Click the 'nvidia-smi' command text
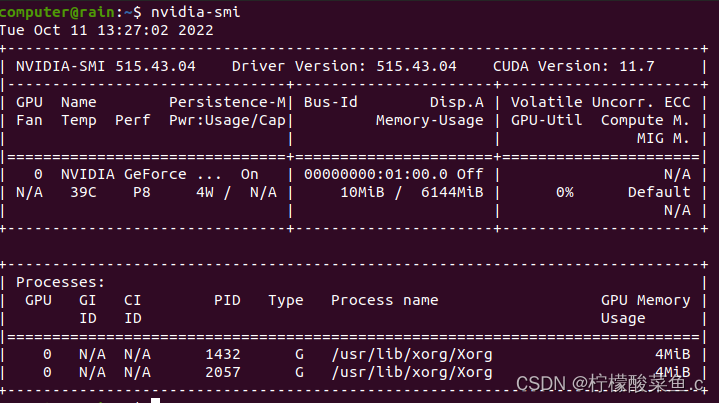719x403 pixels. pos(196,12)
